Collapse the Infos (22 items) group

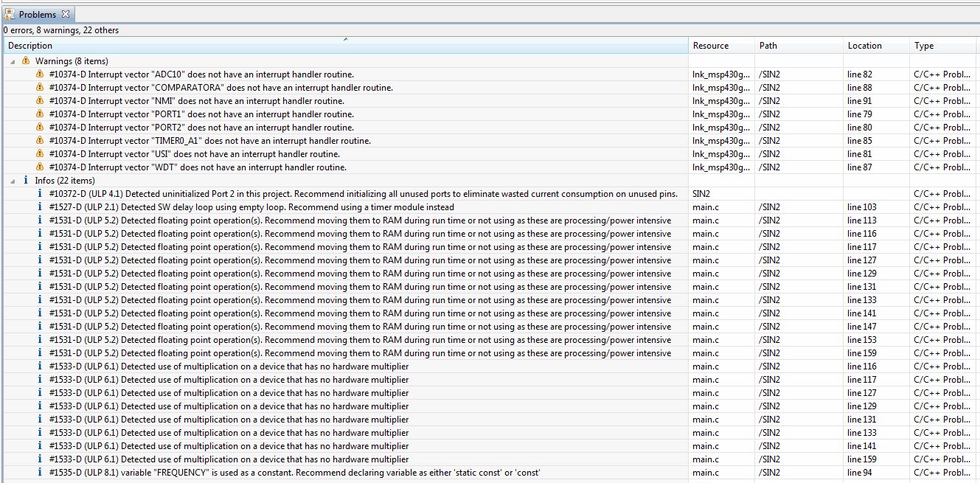tap(13, 181)
